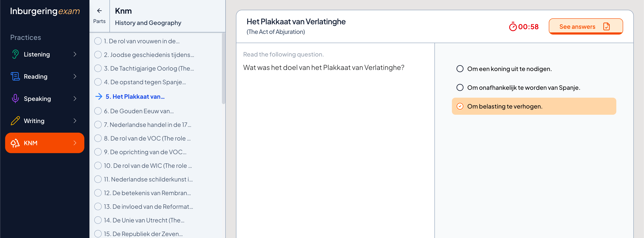Toggle circle for 1. De rol van vrouwen
Viewport: 644px width, 238px height.
[x=98, y=41]
